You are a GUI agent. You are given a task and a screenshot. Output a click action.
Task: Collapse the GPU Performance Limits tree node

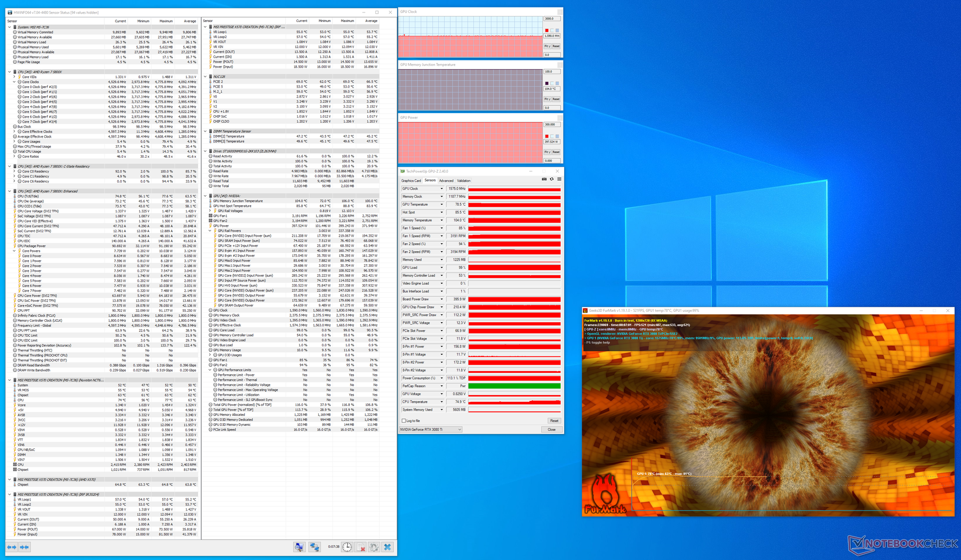click(210, 370)
